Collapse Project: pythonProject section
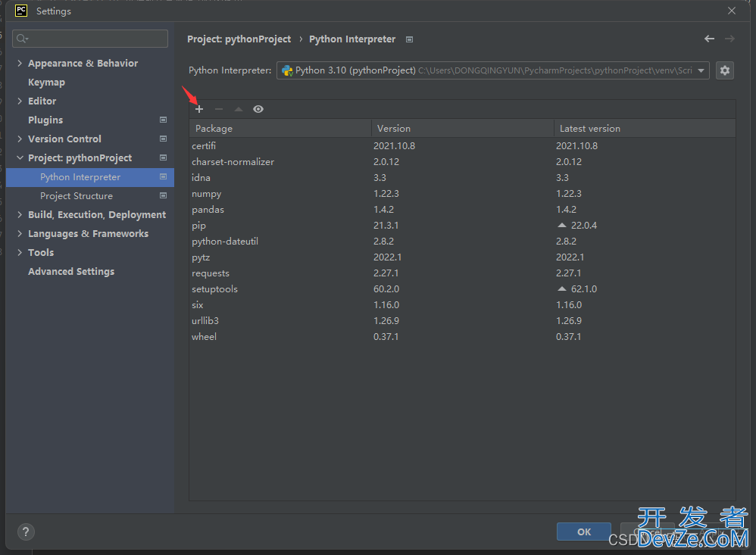The image size is (756, 555). (20, 157)
